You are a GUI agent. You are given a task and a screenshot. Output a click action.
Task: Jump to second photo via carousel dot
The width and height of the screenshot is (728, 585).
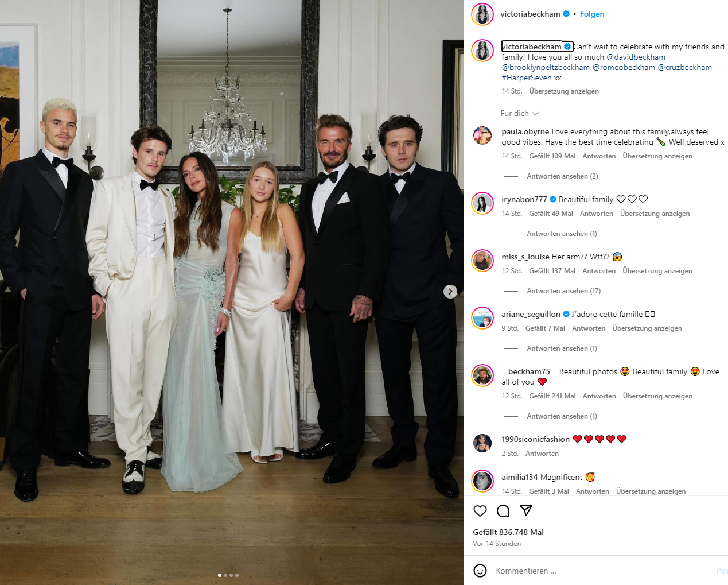[225, 575]
